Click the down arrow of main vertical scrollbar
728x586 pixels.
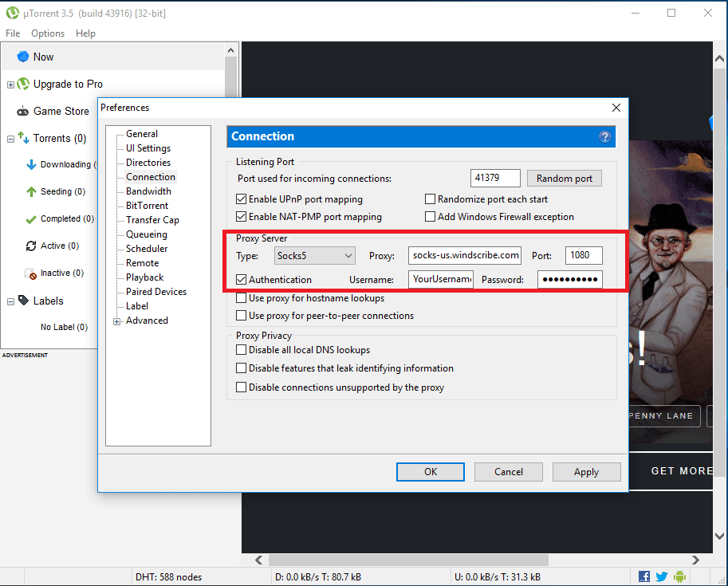720,536
